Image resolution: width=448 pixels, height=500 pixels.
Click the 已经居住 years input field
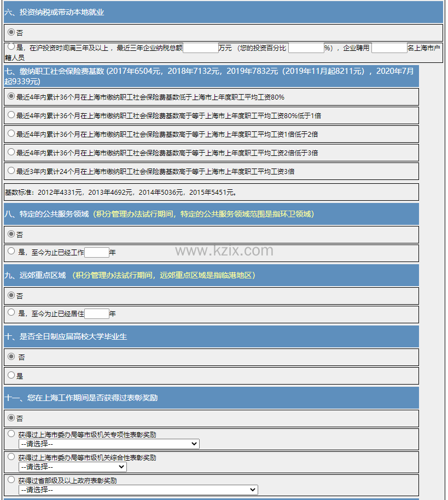97,314
